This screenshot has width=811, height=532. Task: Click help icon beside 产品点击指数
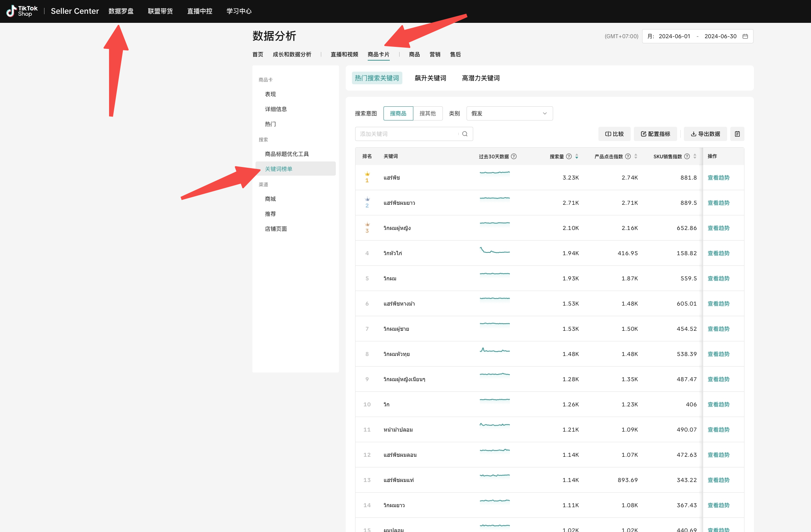(628, 156)
